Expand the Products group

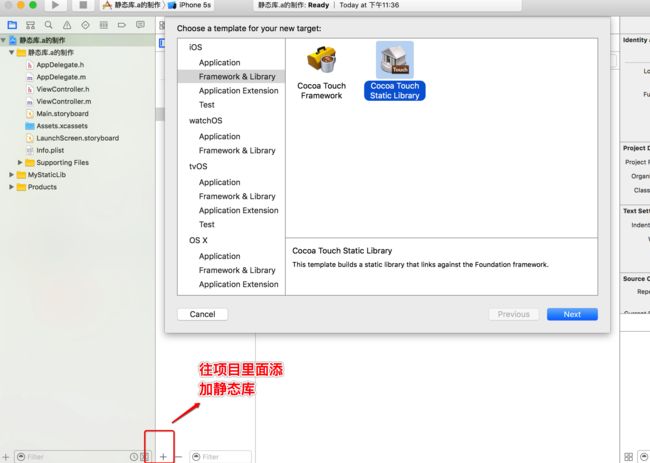coord(12,187)
